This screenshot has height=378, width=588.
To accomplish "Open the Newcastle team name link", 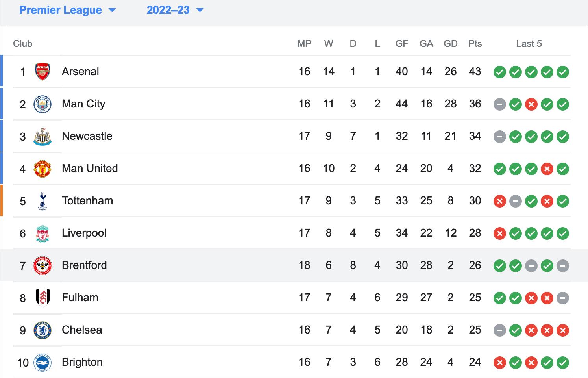I will (87, 136).
